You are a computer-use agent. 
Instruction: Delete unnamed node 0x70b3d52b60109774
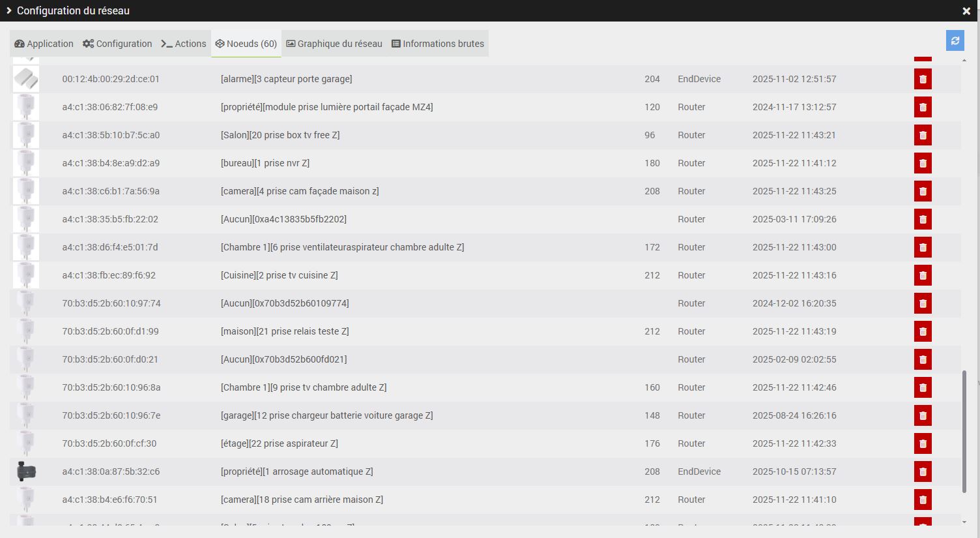point(923,303)
